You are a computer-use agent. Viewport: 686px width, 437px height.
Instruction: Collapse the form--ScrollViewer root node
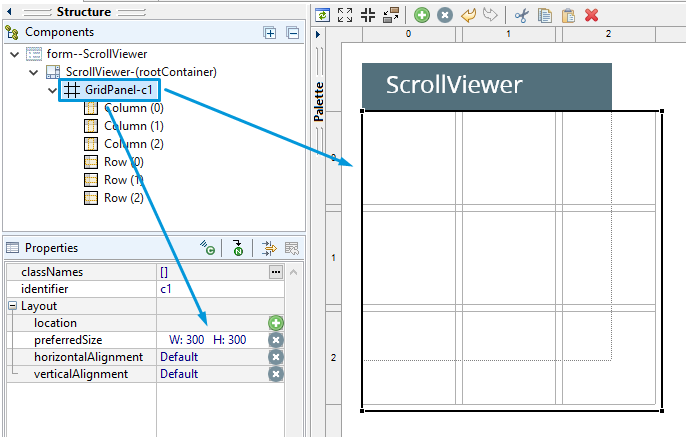point(14,54)
